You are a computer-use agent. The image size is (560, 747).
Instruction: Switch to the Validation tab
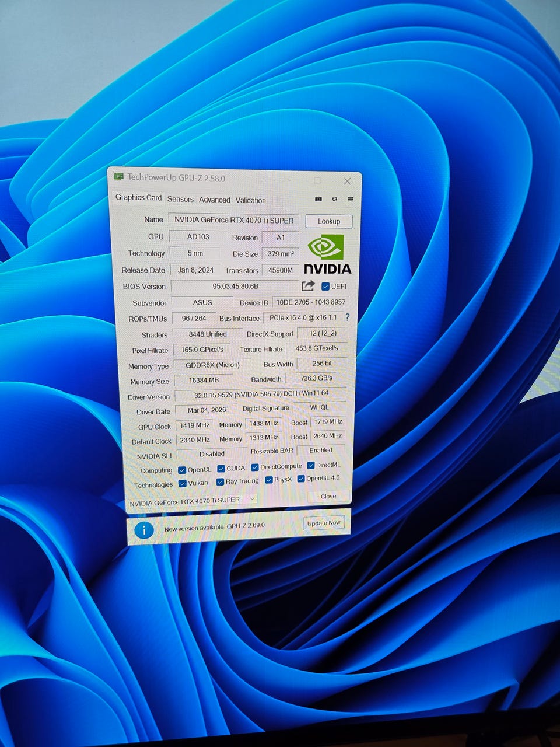pos(250,200)
